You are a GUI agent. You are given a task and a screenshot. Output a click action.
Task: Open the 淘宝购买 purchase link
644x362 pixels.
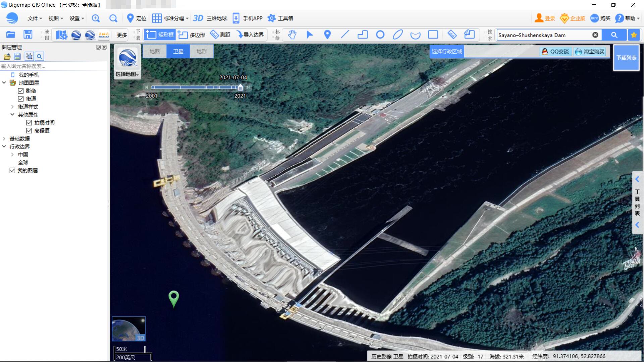point(590,52)
